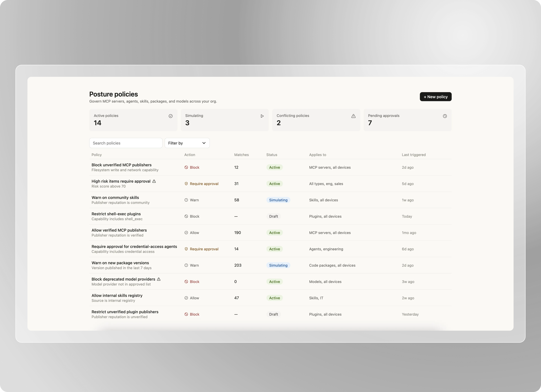Viewport: 541px width, 392px height.
Task: Sort by the Policy column header
Action: pyautogui.click(x=97, y=155)
